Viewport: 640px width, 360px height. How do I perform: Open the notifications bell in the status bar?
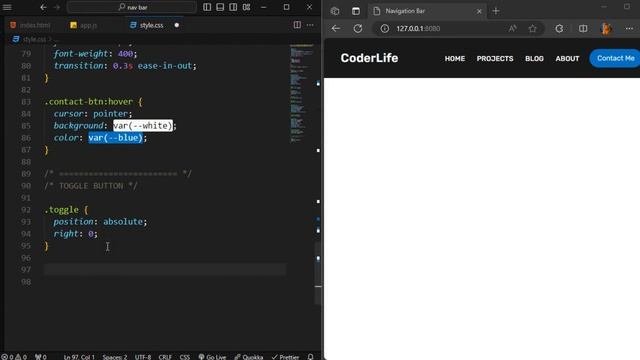click(x=310, y=357)
